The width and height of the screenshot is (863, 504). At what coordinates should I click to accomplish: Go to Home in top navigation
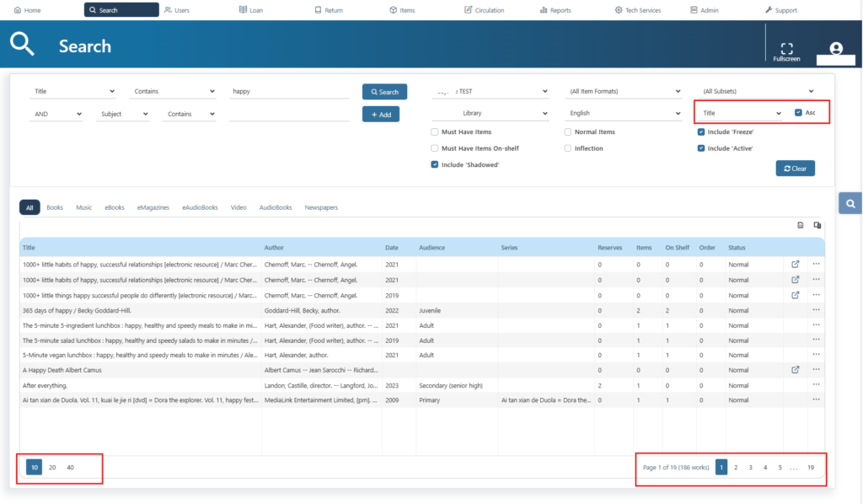point(27,10)
